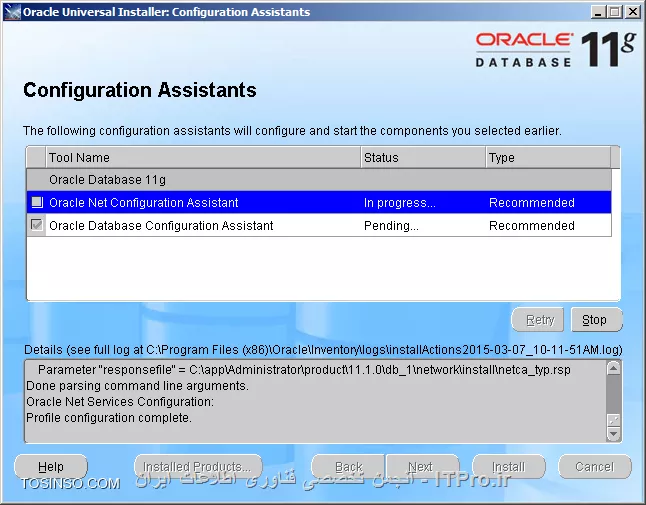Toggle Oracle Net Configuration Assistant checkbox
Screen dimensions: 646x505
37,202
